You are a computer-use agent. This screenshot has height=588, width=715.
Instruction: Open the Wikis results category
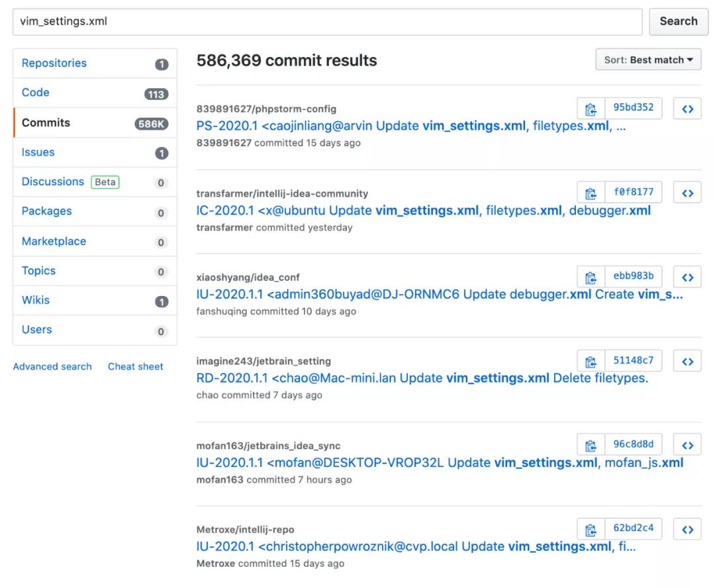pyautogui.click(x=36, y=300)
